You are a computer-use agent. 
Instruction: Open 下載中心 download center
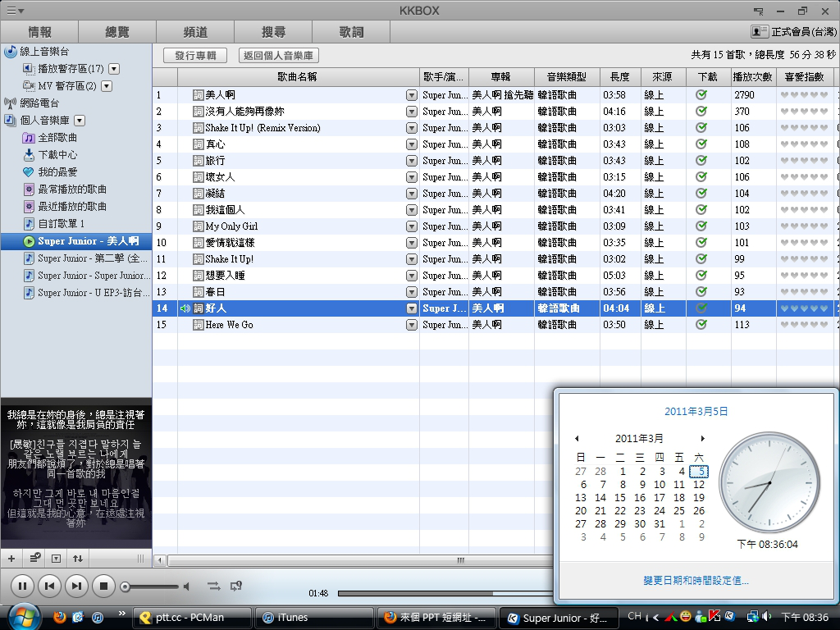(57, 154)
